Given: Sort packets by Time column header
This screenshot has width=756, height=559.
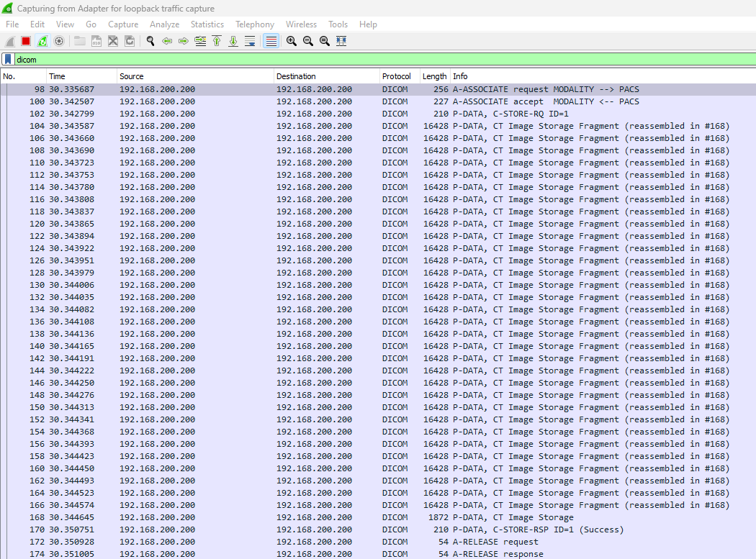Looking at the screenshot, I should (57, 76).
